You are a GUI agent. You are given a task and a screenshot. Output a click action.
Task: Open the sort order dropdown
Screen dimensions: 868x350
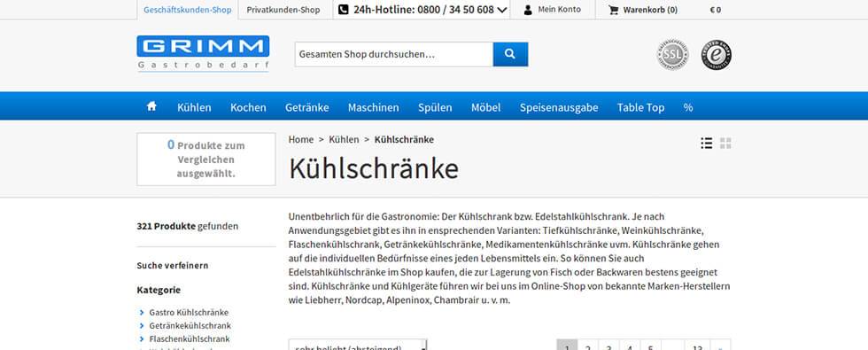(x=358, y=345)
